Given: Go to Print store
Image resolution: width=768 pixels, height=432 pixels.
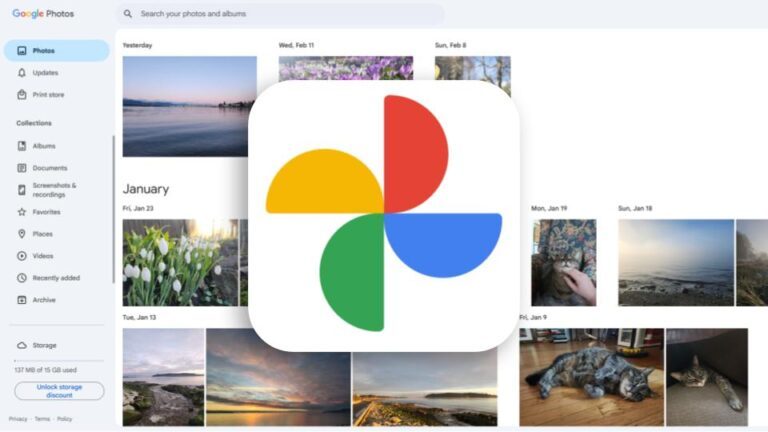Looking at the screenshot, I should point(48,95).
